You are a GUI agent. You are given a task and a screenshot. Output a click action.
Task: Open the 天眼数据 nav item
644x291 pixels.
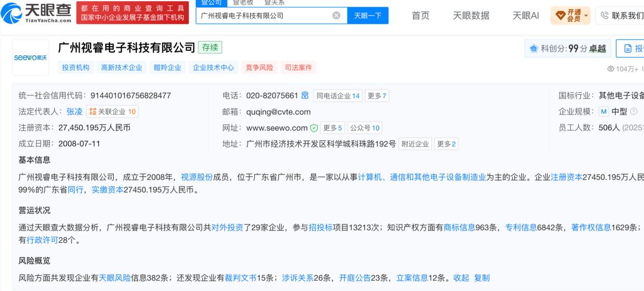[471, 16]
